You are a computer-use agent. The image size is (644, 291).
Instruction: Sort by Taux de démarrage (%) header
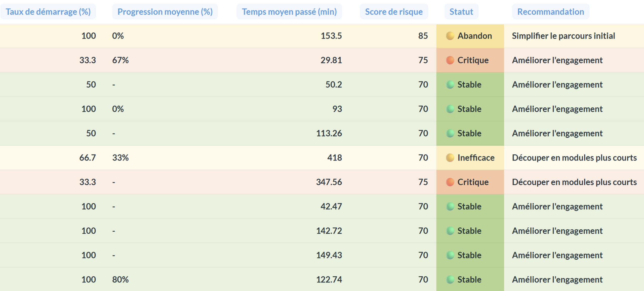48,12
